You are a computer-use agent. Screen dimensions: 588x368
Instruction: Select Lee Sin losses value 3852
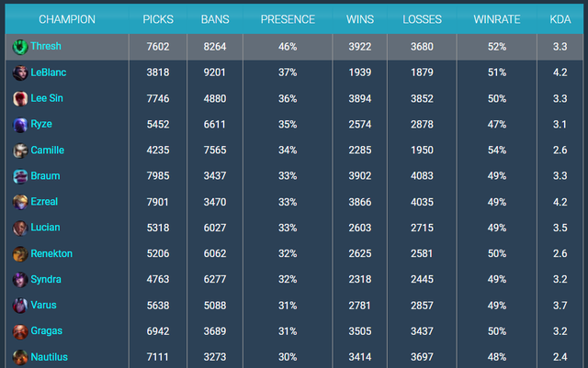422,99
